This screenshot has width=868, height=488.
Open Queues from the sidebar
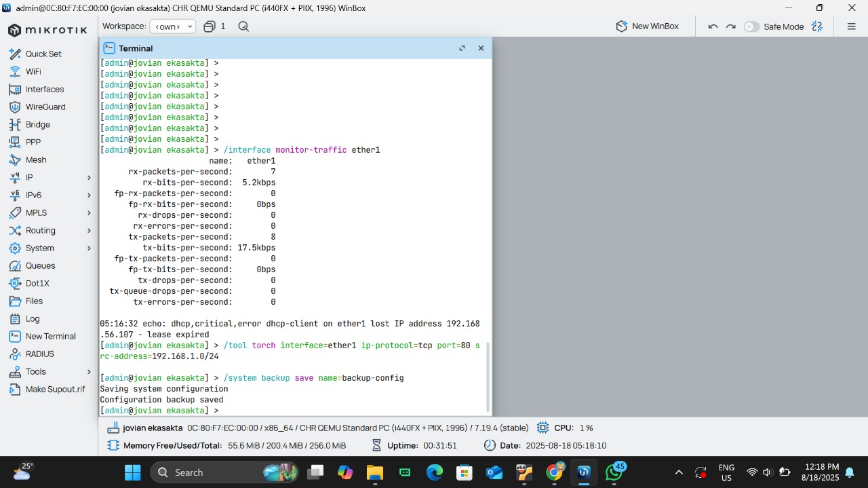point(40,265)
